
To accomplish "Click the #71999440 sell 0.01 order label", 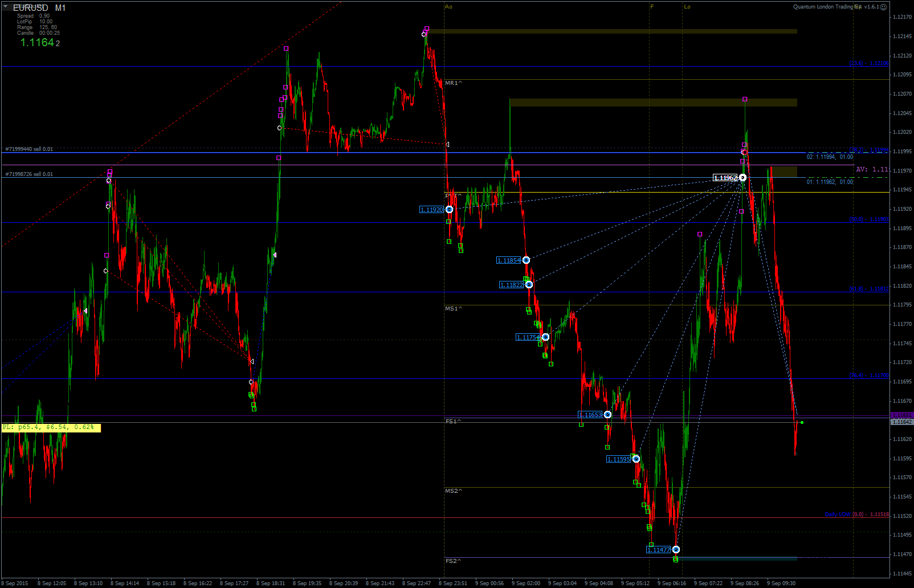I will tap(29, 149).
